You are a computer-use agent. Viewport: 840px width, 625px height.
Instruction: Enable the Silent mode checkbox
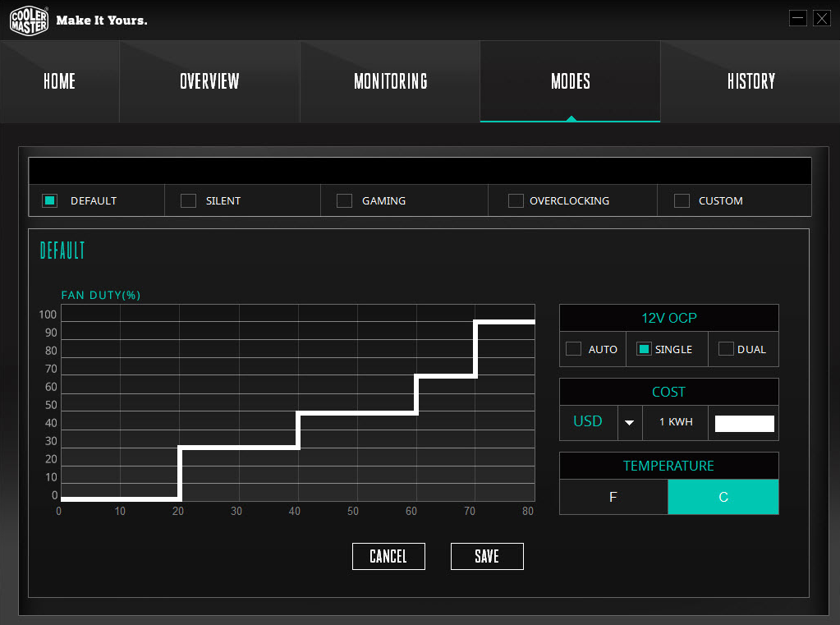pyautogui.click(x=188, y=200)
